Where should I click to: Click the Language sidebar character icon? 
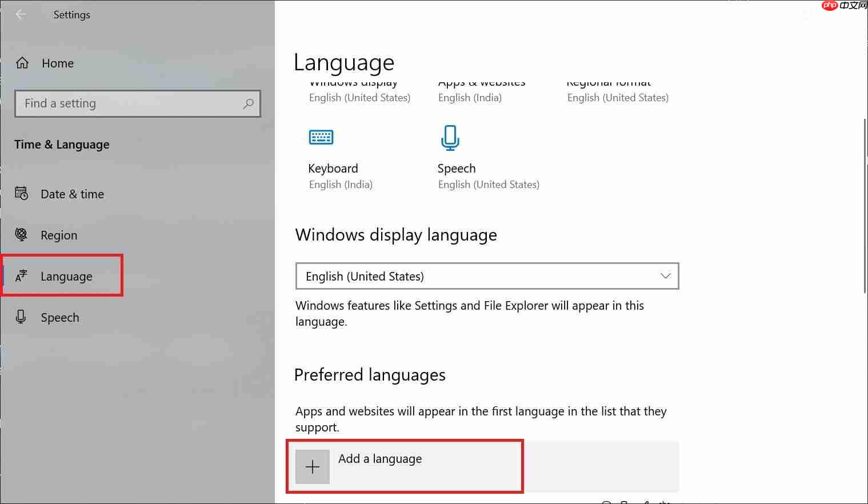pos(21,276)
